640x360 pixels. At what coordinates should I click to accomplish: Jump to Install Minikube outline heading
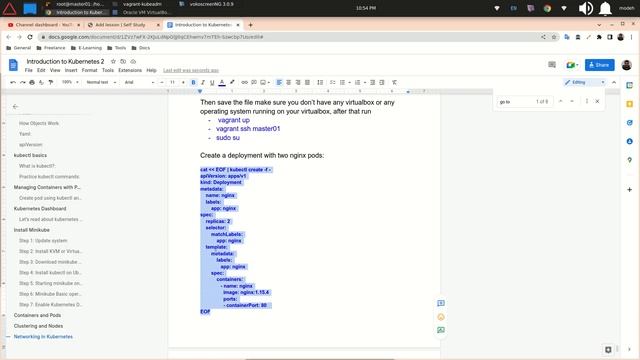point(31,230)
